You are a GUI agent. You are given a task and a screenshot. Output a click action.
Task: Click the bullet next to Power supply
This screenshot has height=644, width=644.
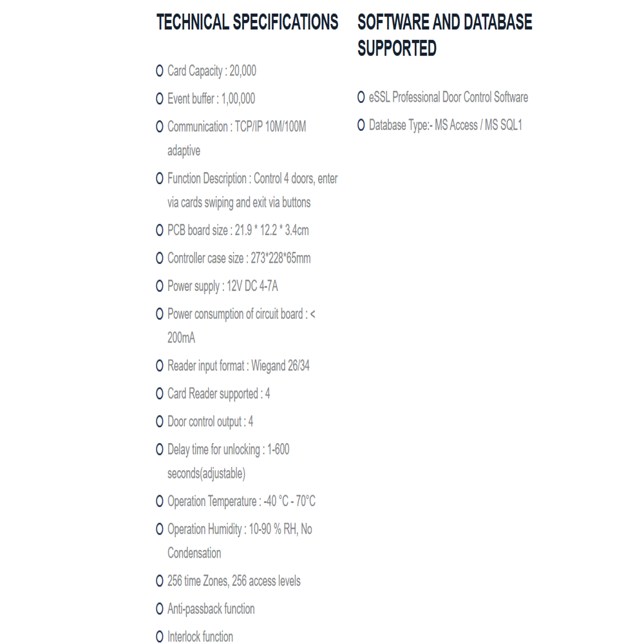click(159, 287)
